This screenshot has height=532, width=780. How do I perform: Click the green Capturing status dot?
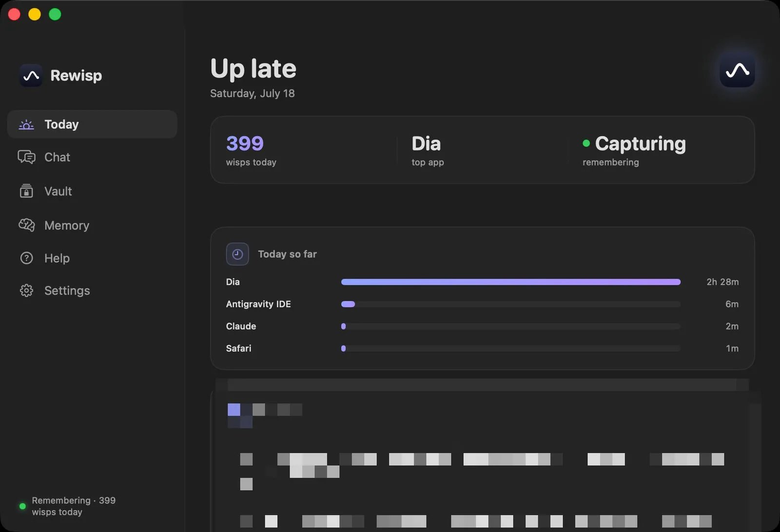[586, 143]
